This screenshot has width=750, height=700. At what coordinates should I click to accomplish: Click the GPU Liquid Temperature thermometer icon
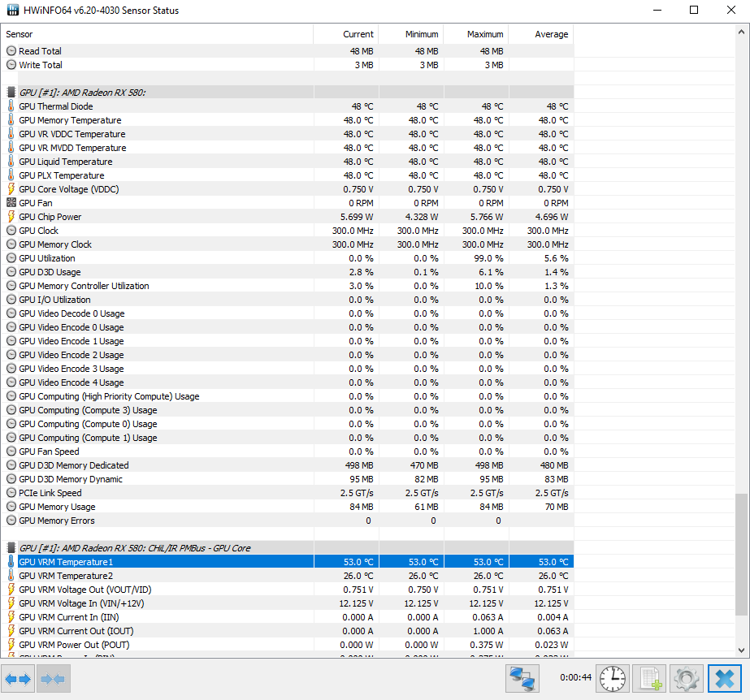[11, 161]
